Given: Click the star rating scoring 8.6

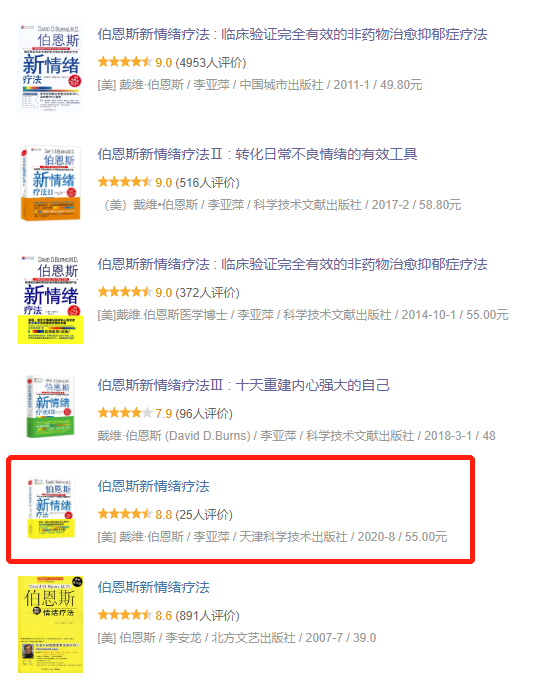Looking at the screenshot, I should 125,614.
